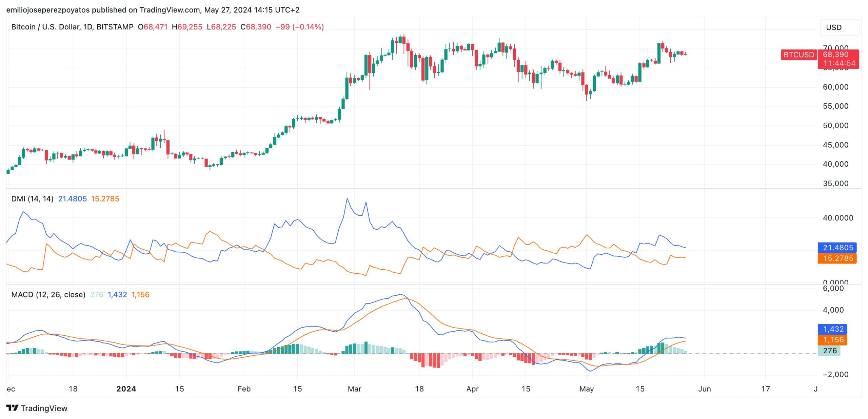Click the MACD (12, 26, close) legend
Viewport: 868px width, 419px height.
point(48,294)
